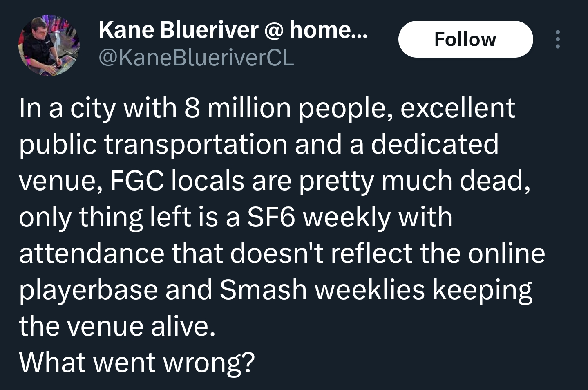Open the @KaneBlueriverCL handle link
588x390 pixels.
[196, 58]
